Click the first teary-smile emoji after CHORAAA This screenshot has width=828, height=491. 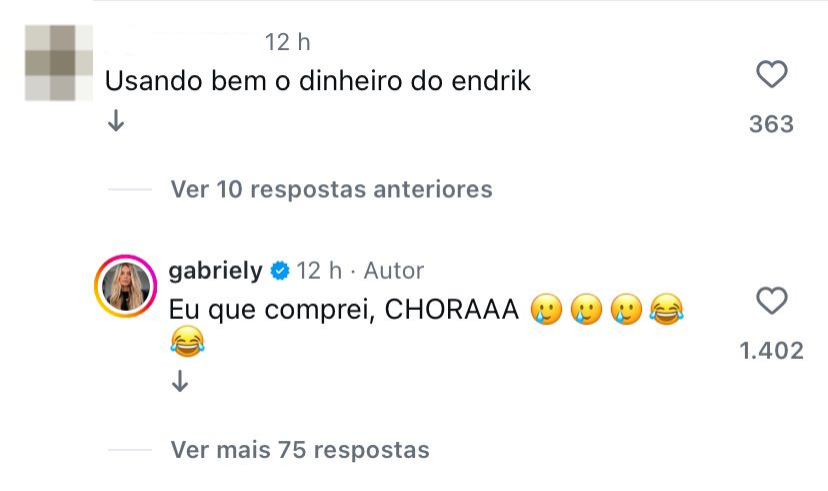tap(544, 311)
